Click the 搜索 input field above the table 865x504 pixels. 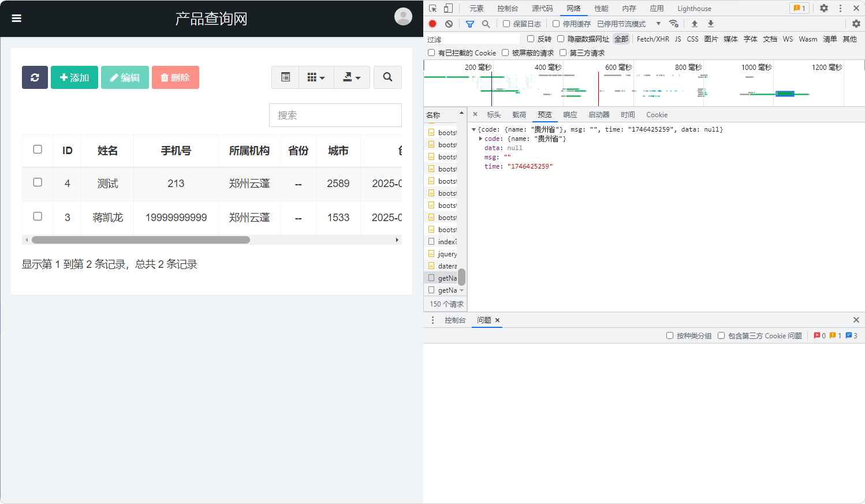335,115
